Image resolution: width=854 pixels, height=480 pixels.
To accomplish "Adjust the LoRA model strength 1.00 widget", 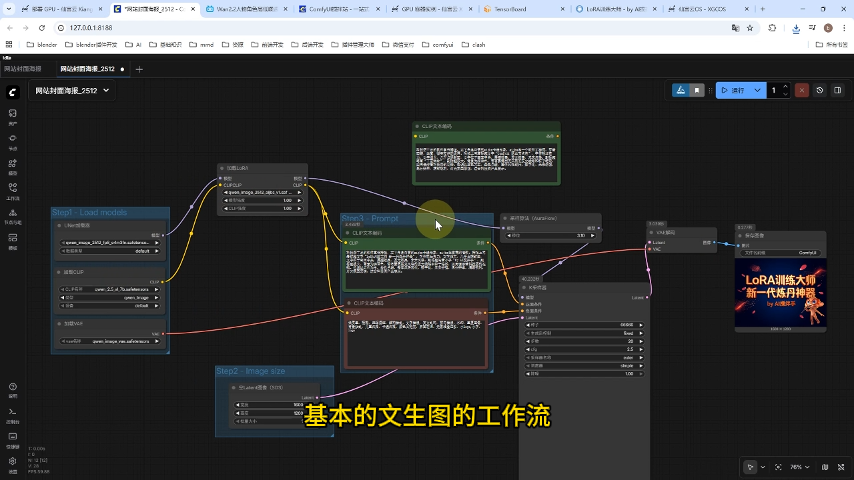I will 263,200.
